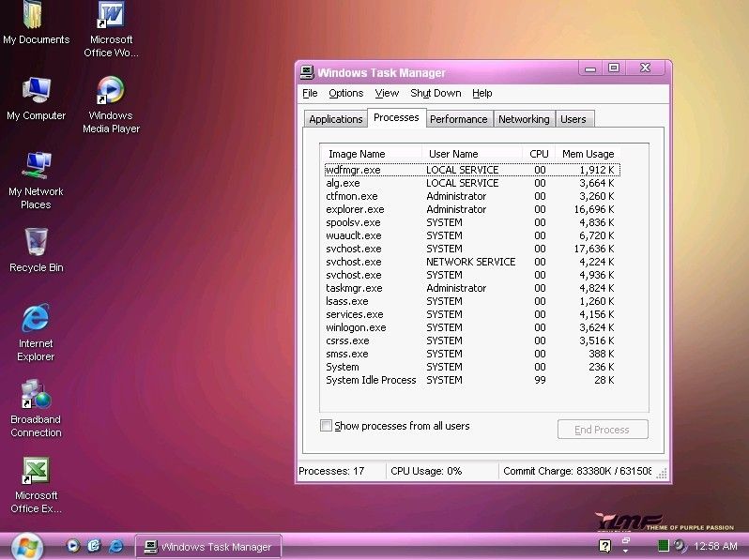Click the middle quick launch icon
Image resolution: width=749 pixels, height=560 pixels.
tap(94, 546)
